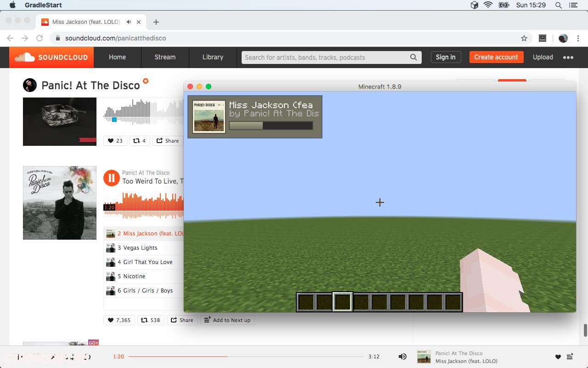Select track 6 Girls / Girls / Boys
Screen dimensions: 588x368
coord(144,291)
